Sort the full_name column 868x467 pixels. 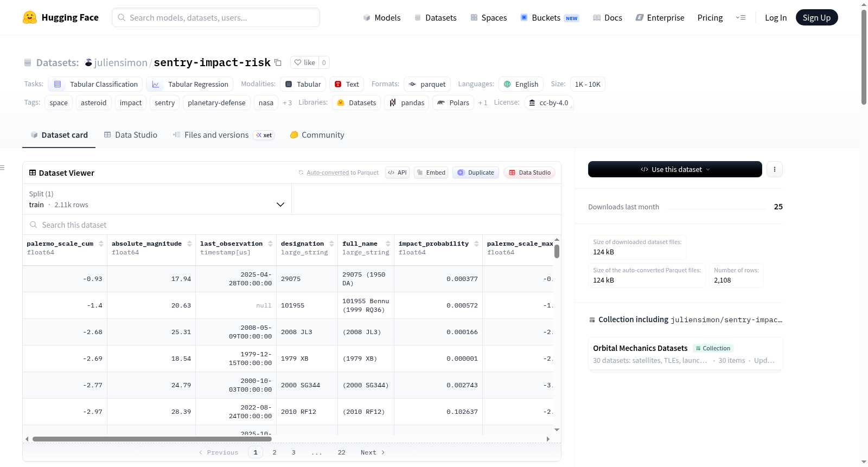388,244
